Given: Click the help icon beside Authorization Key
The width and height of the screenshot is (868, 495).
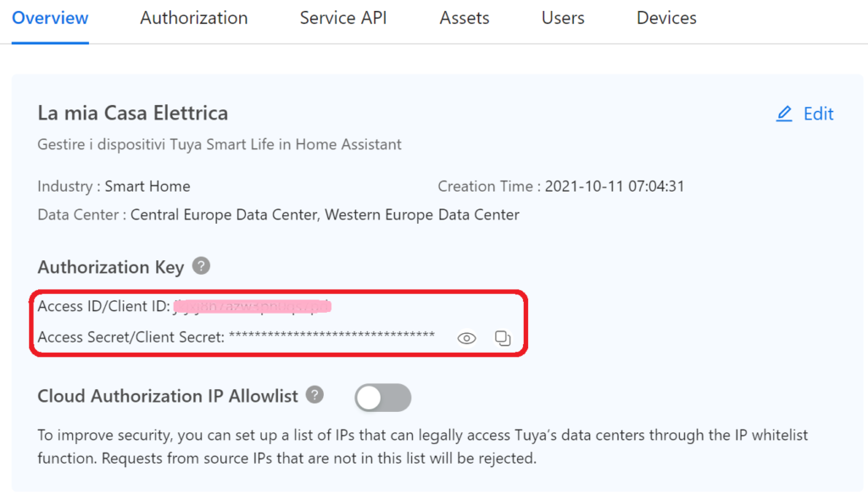Looking at the screenshot, I should [201, 266].
